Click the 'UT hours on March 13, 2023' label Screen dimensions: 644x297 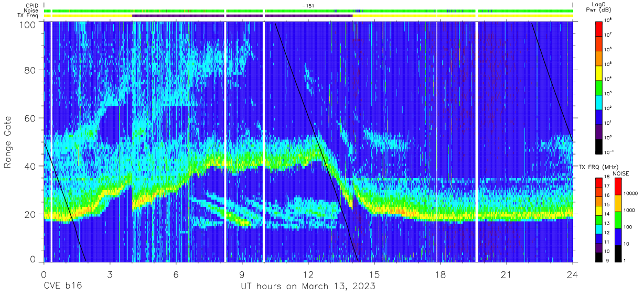(308, 287)
